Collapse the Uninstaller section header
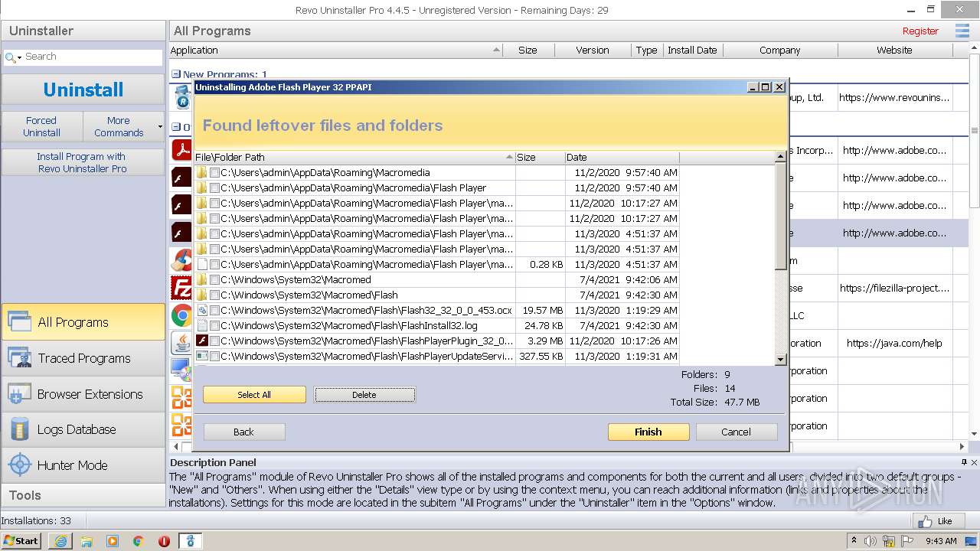 coord(83,31)
